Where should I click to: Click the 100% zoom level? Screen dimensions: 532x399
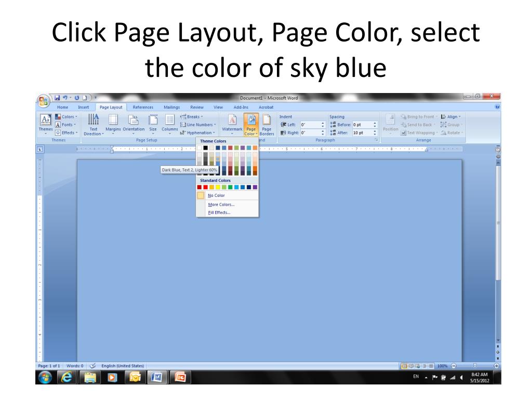[x=442, y=366]
